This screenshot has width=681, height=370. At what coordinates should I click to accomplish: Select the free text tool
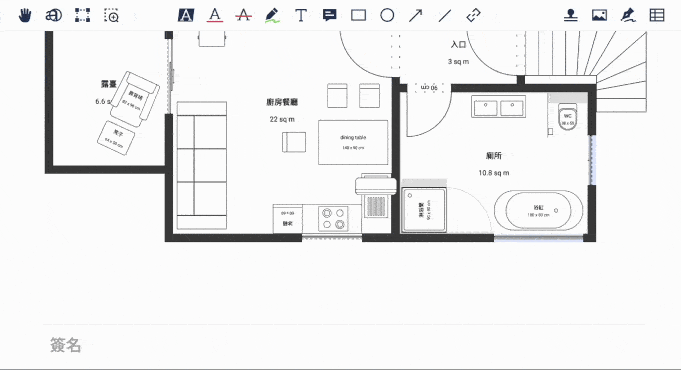pyautogui.click(x=301, y=16)
